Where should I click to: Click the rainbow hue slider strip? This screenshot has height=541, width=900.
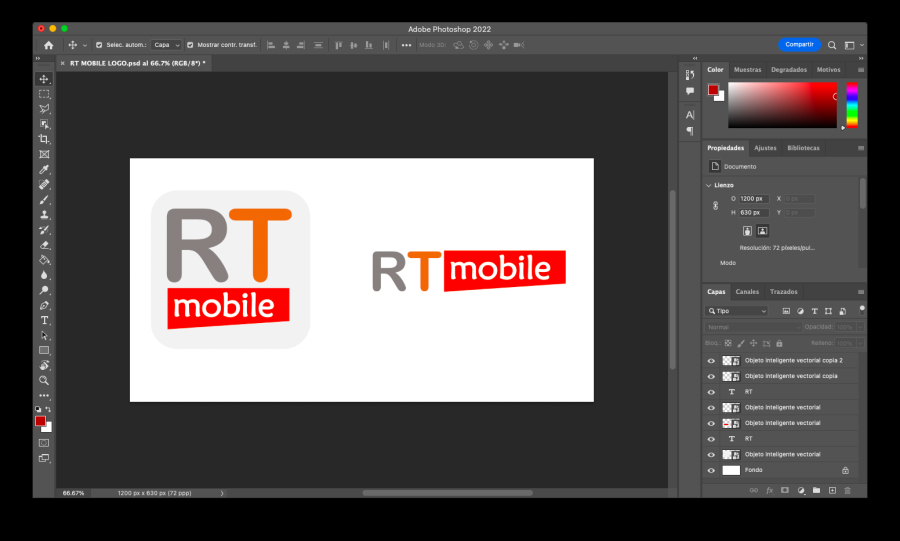852,104
